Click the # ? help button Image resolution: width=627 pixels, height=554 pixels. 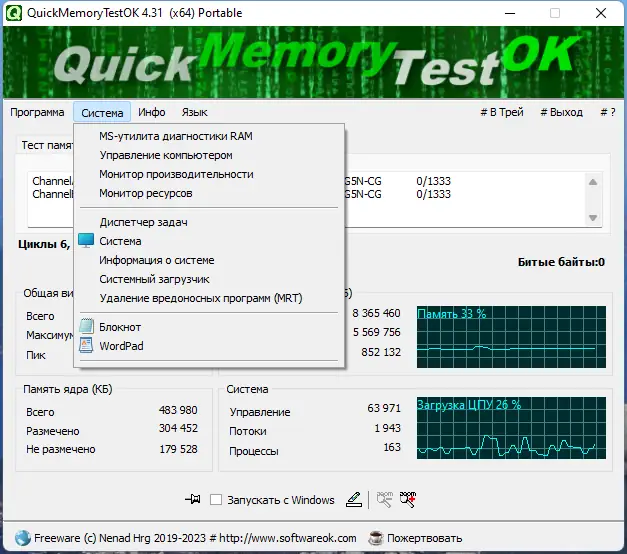coord(608,112)
